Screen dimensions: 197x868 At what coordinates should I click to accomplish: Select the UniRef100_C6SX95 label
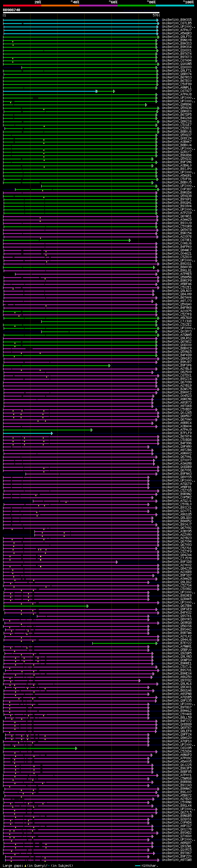tap(177, 748)
